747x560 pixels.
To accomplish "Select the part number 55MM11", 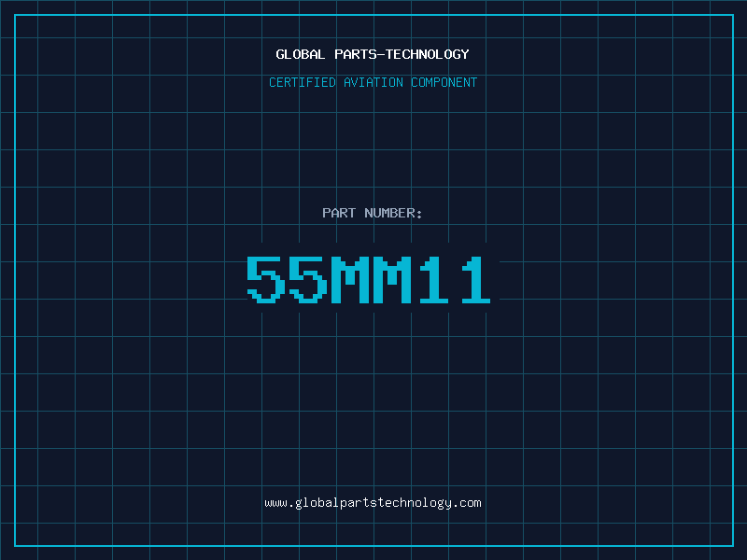I will click(x=369, y=280).
